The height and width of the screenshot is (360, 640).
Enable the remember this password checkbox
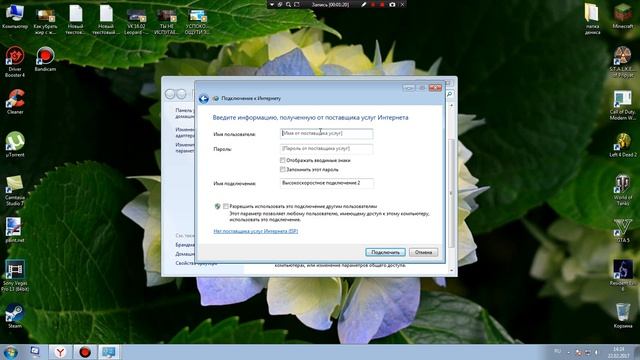tap(282, 169)
